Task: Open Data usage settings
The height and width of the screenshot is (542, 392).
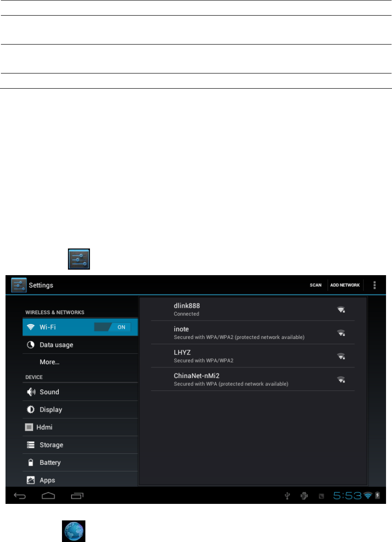Action: click(80, 344)
